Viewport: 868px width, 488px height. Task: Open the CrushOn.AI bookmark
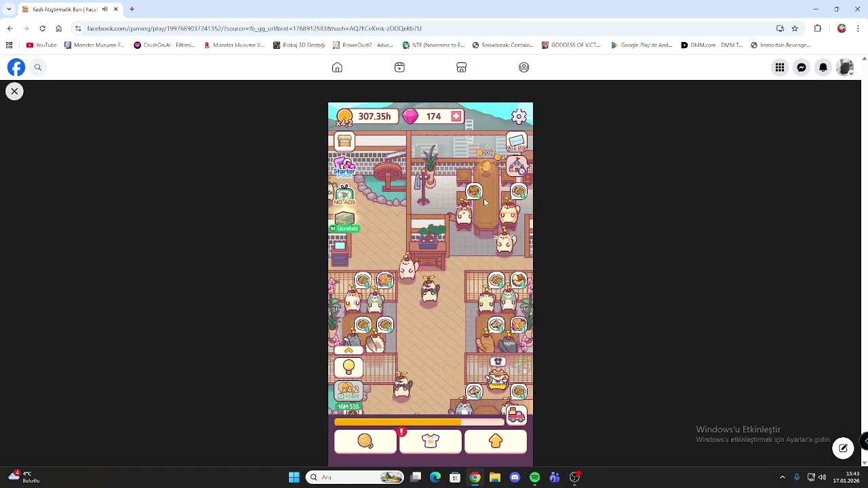pos(165,45)
